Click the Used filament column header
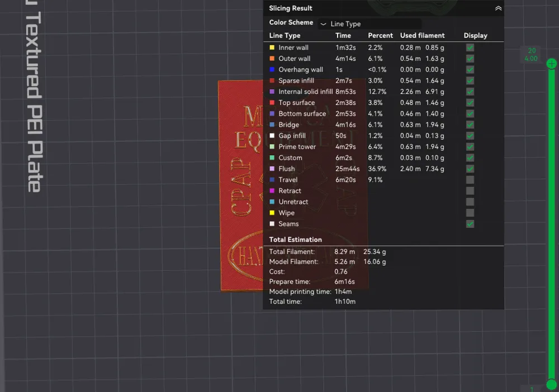This screenshot has height=392, width=559. (422, 36)
